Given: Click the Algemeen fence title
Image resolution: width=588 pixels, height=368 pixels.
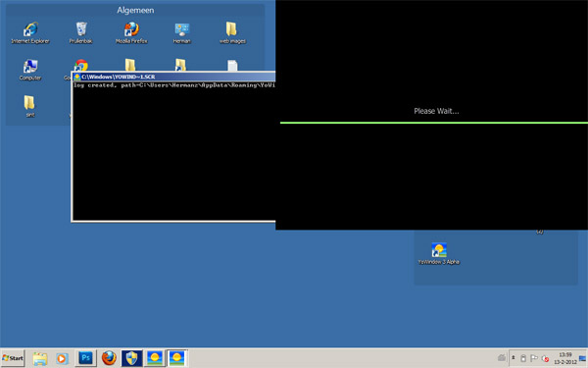Looking at the screenshot, I should 135,11.
